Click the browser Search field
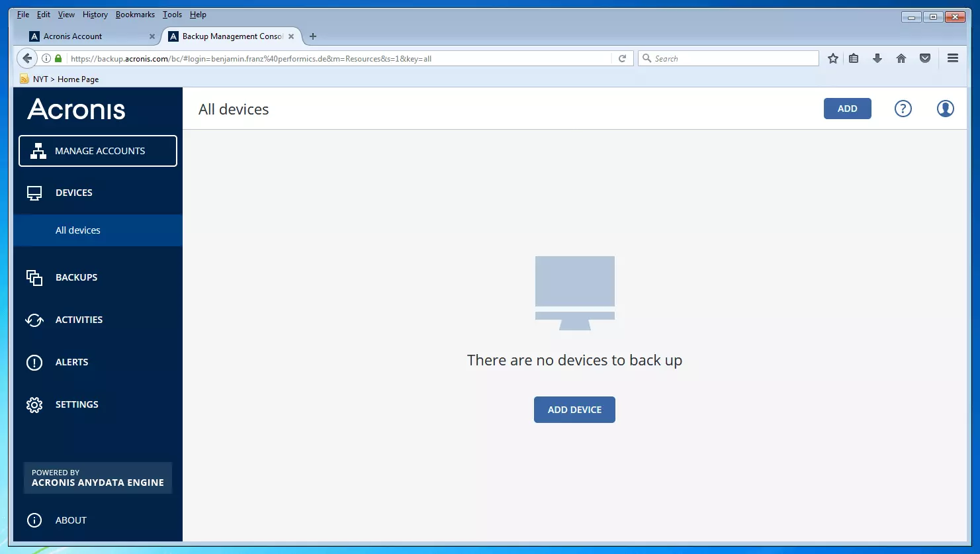Image resolution: width=980 pixels, height=554 pixels. point(728,58)
